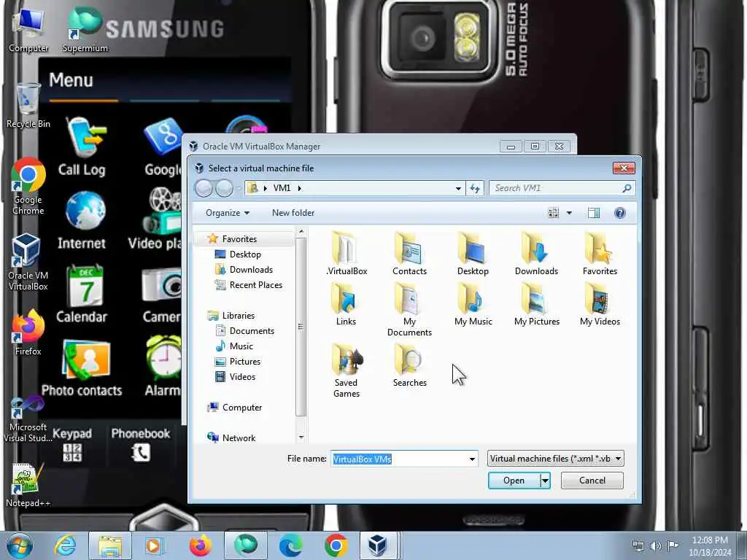Open Internet Explorer from taskbar
Image resolution: width=747 pixels, height=560 pixels.
click(65, 545)
